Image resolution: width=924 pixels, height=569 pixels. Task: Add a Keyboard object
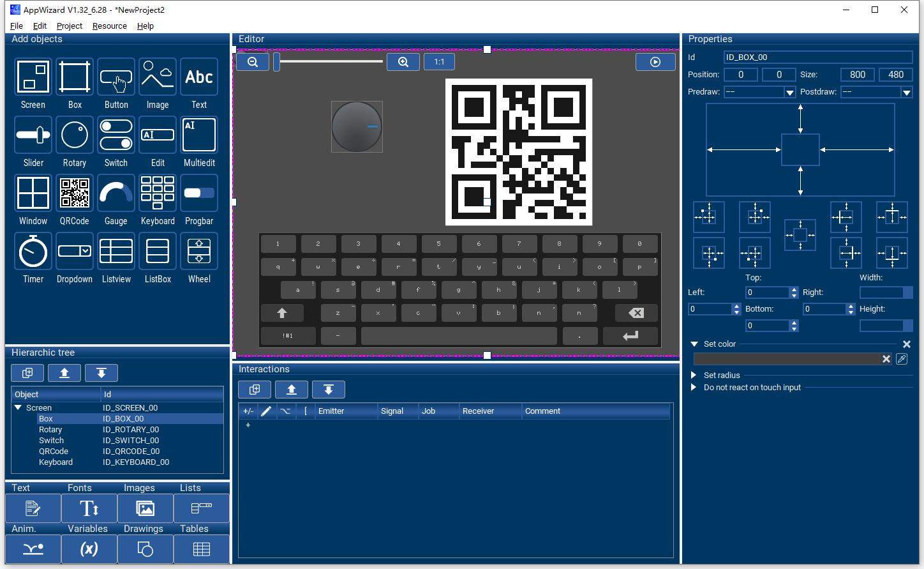point(158,193)
